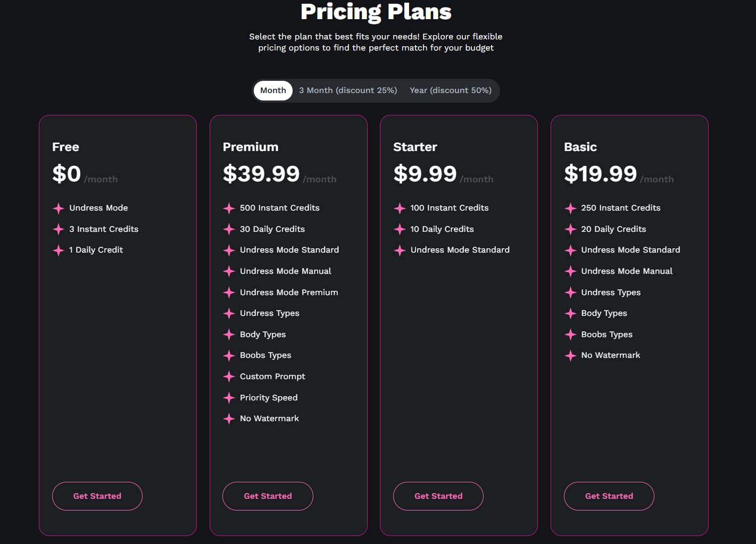Click star icon beside 100 Instant Credits
Viewport: 756px width, 544px height.
click(x=400, y=208)
